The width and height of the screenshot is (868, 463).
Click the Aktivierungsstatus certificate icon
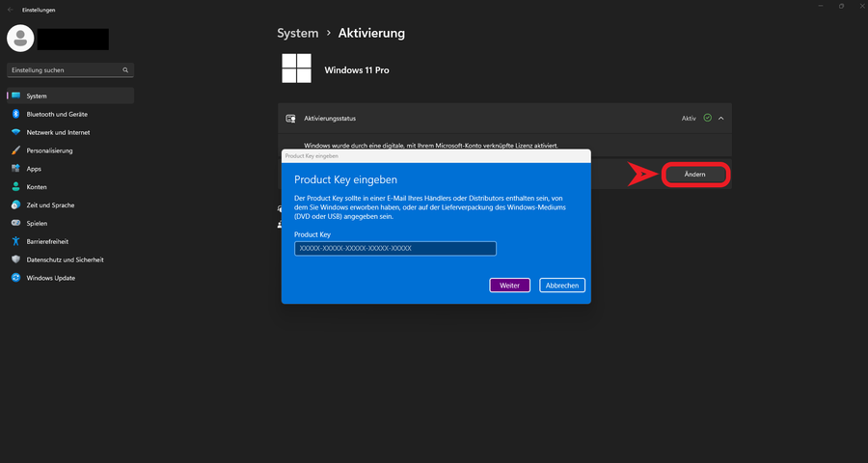click(290, 119)
